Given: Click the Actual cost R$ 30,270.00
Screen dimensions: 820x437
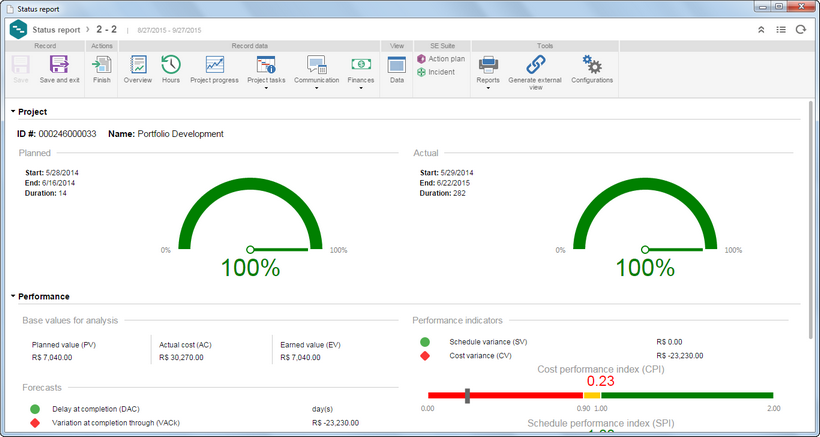Looking at the screenshot, I should click(x=181, y=358).
